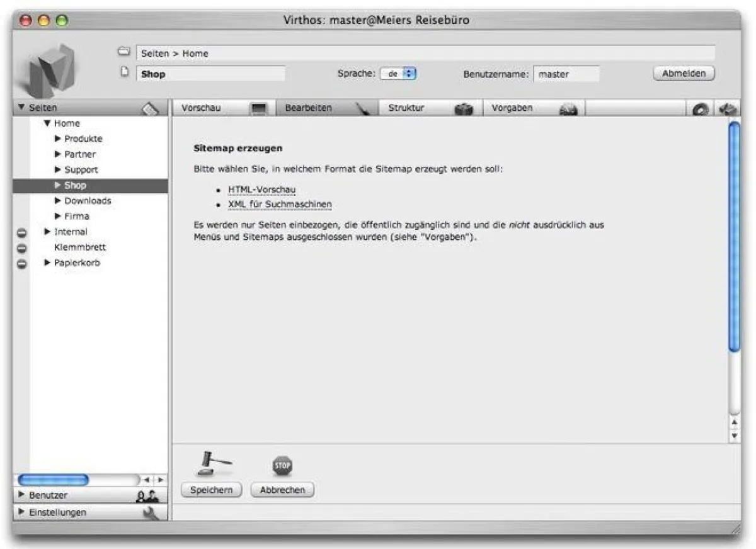The width and height of the screenshot is (756, 549).
Task: Open the HTML-Vorschau sitemap link
Action: click(x=260, y=189)
